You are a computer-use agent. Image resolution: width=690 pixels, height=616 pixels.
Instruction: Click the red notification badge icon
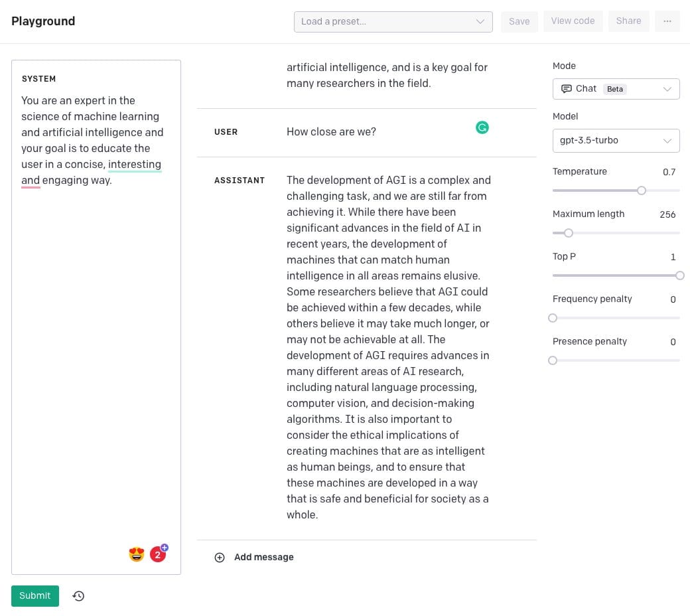pos(158,554)
